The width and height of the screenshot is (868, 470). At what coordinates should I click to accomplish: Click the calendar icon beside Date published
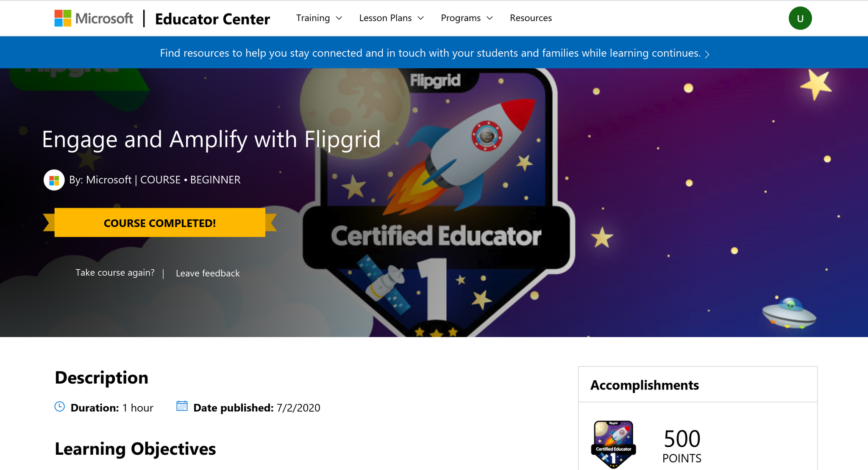point(182,406)
